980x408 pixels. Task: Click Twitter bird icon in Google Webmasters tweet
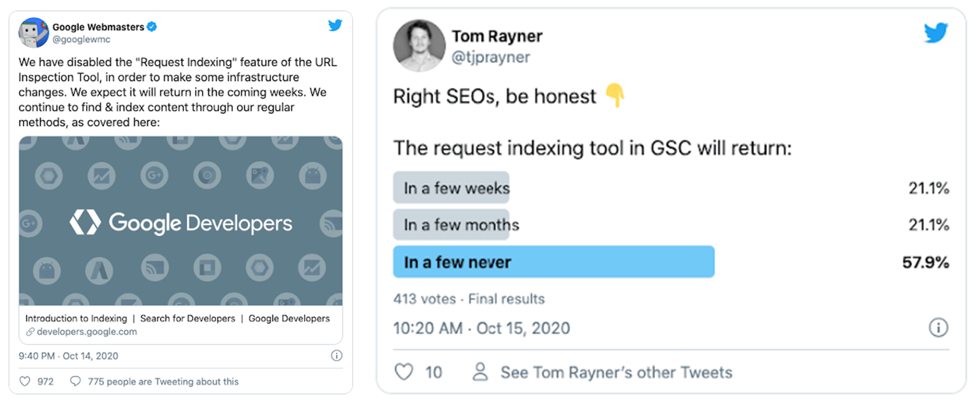(x=335, y=25)
